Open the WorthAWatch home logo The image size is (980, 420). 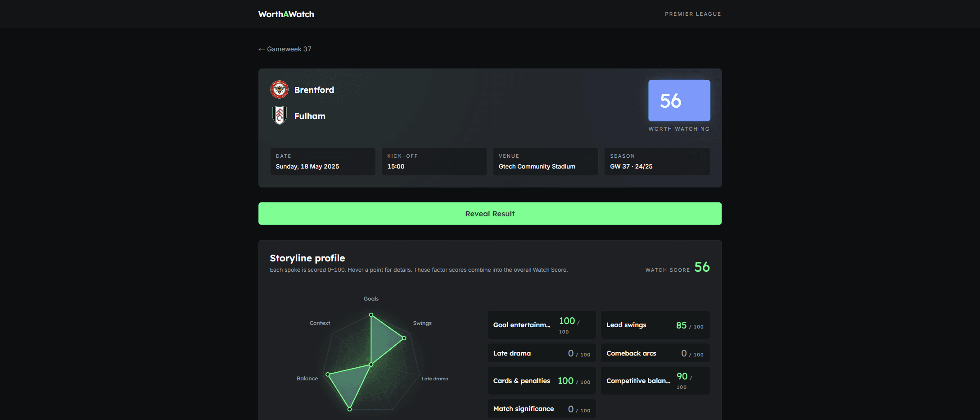[286, 14]
